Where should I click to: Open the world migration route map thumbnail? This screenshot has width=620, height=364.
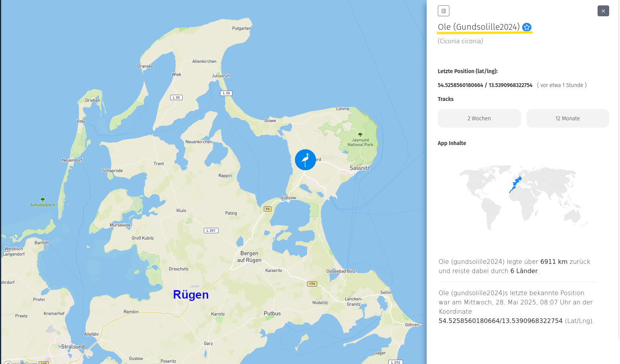pyautogui.click(x=523, y=197)
